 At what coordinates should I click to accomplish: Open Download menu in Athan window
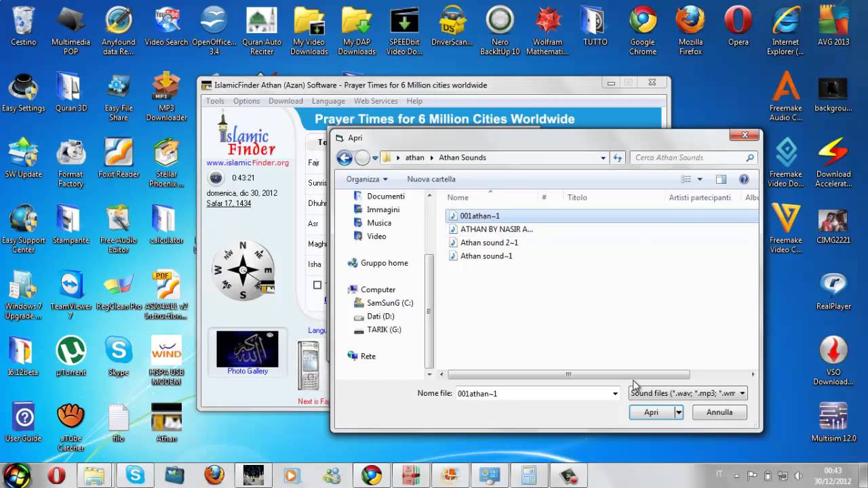click(x=285, y=101)
